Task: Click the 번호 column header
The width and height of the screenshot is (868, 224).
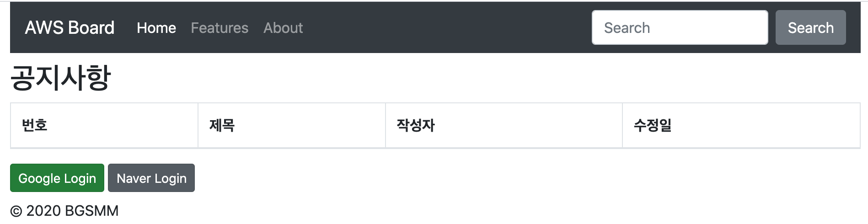Action: coord(35,125)
